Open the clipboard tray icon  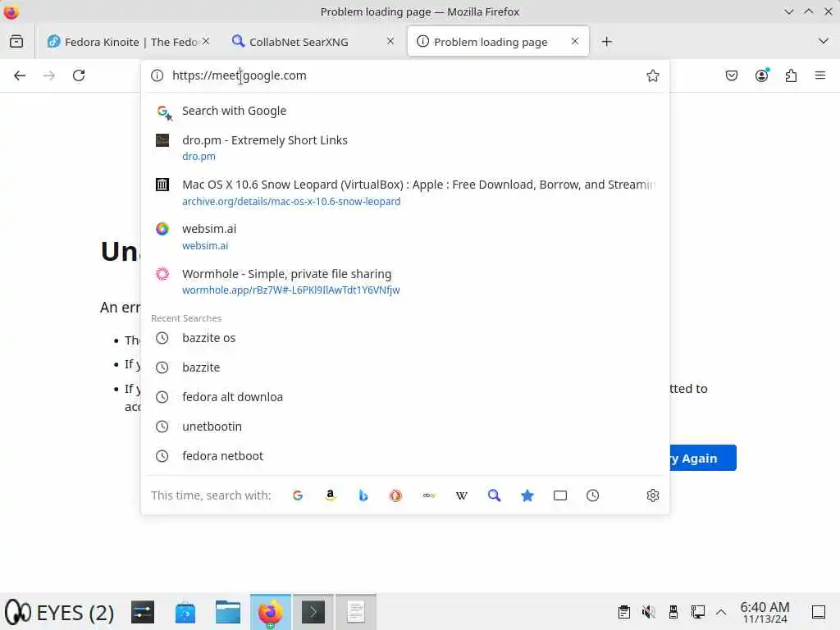(x=623, y=612)
